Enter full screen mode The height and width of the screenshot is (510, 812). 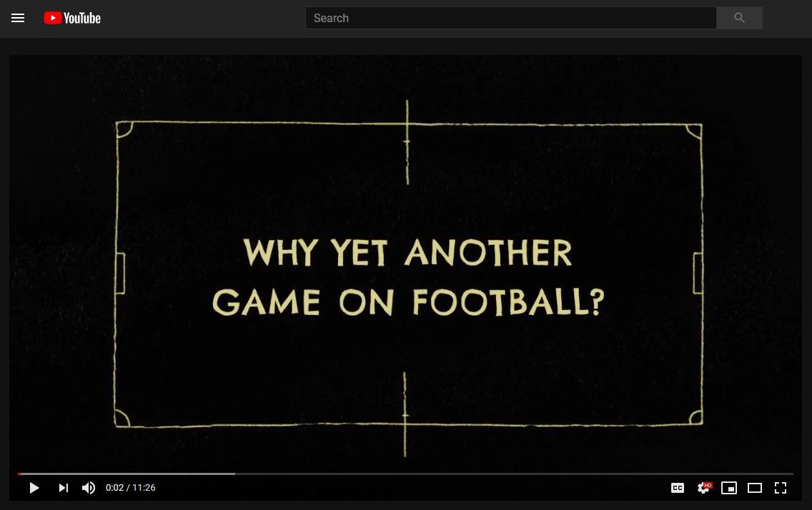pyautogui.click(x=781, y=488)
